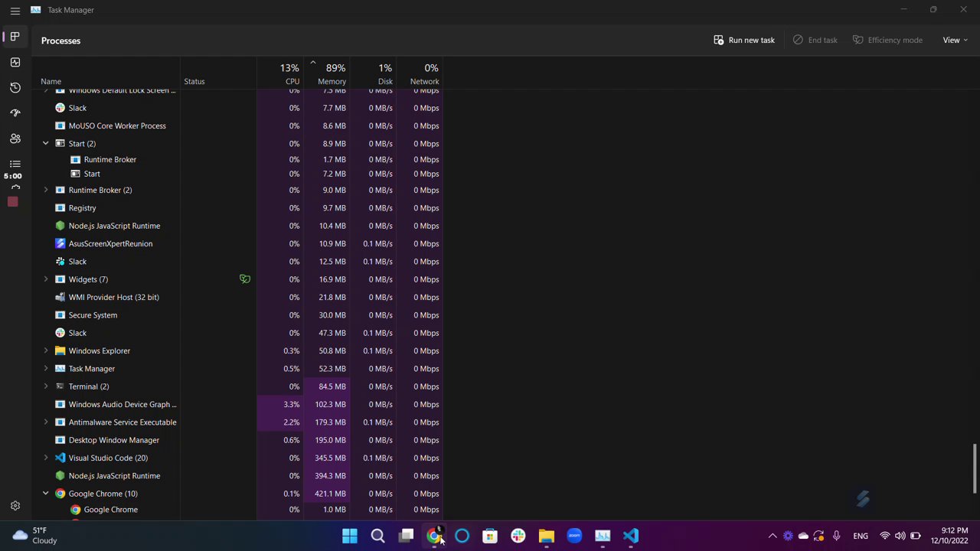980x551 pixels.
Task: Expand Visual Studio Code (20) group
Action: (x=46, y=458)
